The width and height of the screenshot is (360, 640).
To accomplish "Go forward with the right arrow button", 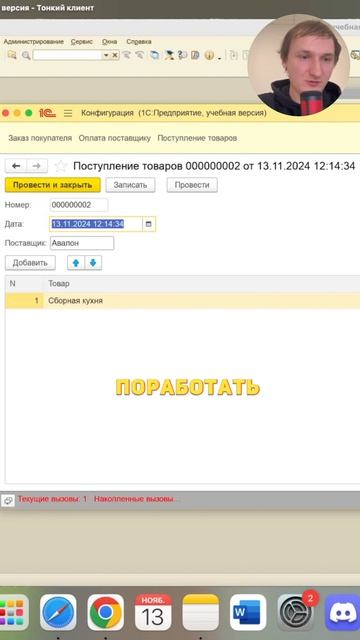I will click(x=37, y=166).
